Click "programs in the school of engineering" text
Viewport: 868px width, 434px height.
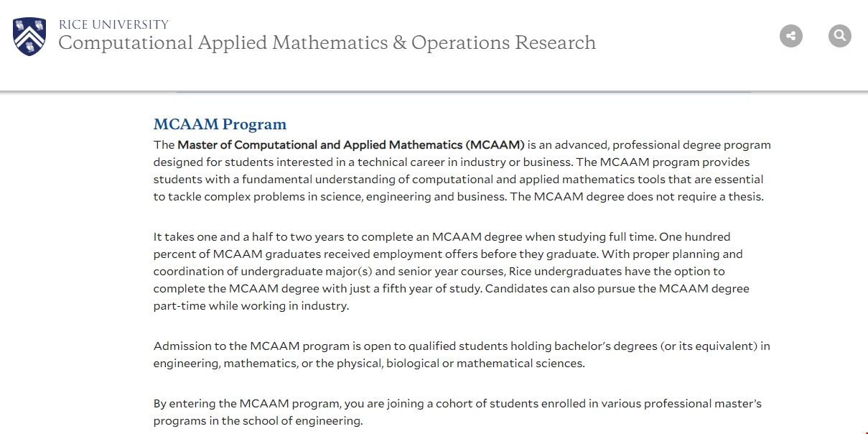tap(257, 420)
